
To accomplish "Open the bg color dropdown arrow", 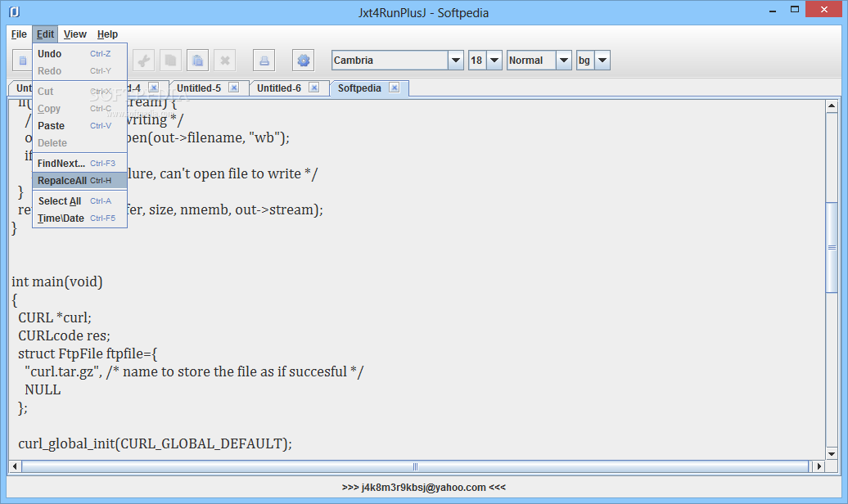I will [602, 60].
